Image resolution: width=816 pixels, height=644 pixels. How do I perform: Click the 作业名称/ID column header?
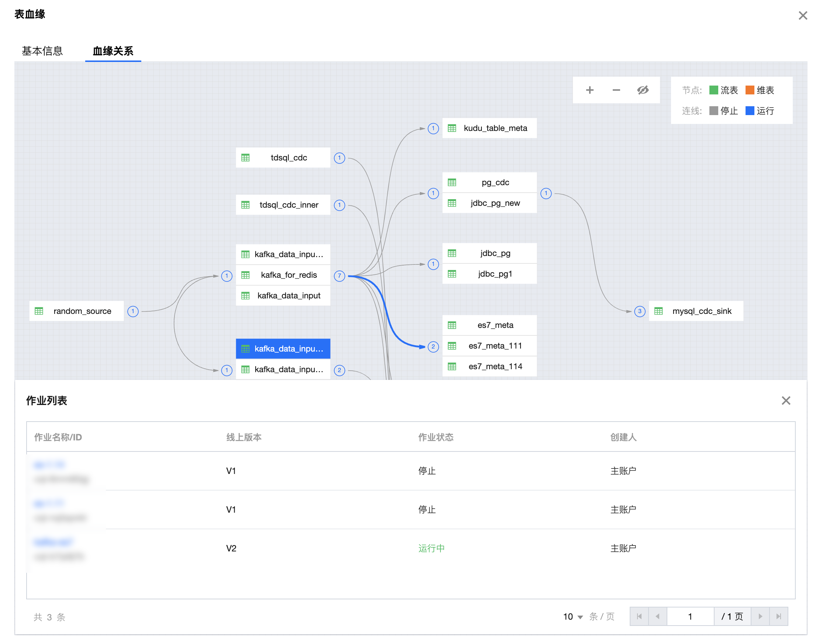click(58, 437)
